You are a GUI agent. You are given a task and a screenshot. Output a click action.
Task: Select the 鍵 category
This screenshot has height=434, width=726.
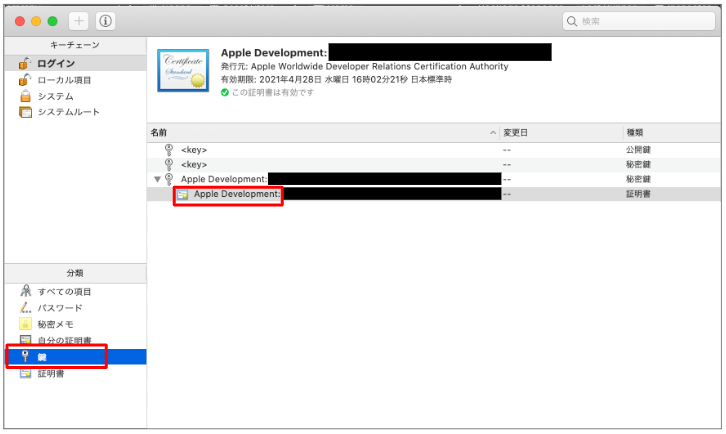pyautogui.click(x=75, y=357)
